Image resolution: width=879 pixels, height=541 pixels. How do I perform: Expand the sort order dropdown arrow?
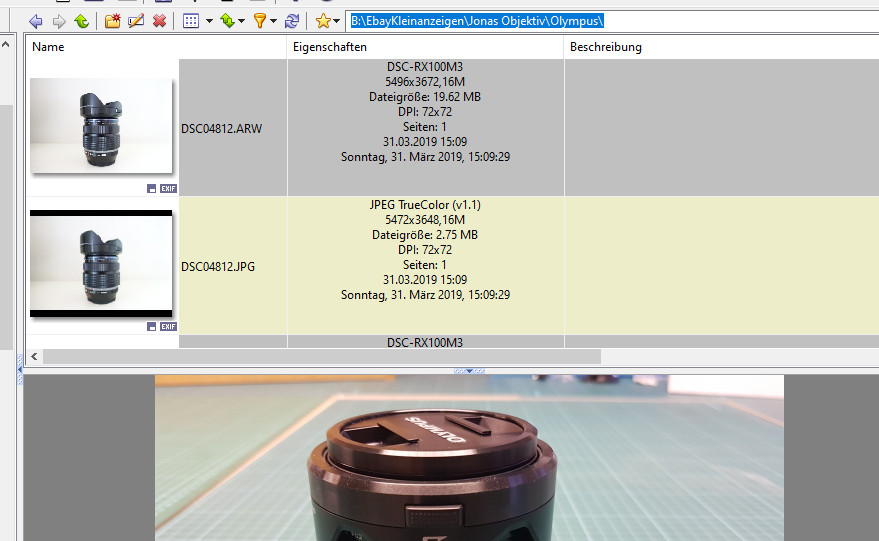tap(242, 21)
